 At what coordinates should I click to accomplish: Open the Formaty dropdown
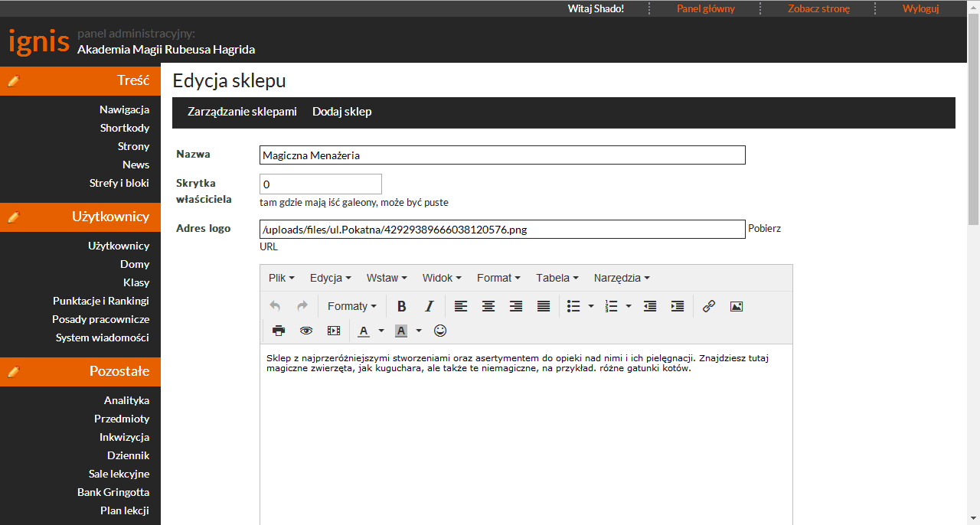pyautogui.click(x=351, y=306)
